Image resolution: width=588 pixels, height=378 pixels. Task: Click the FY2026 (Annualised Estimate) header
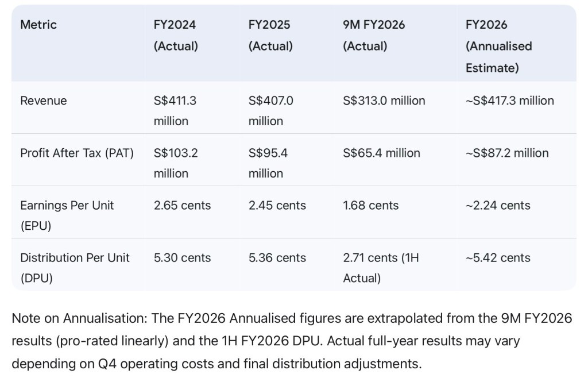(x=498, y=46)
